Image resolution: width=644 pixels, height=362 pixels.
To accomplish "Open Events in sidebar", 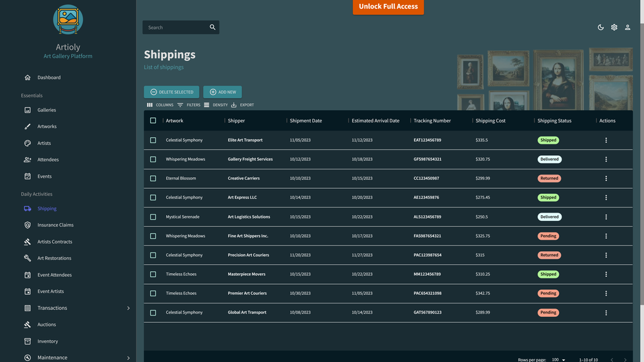I will click(x=44, y=176).
